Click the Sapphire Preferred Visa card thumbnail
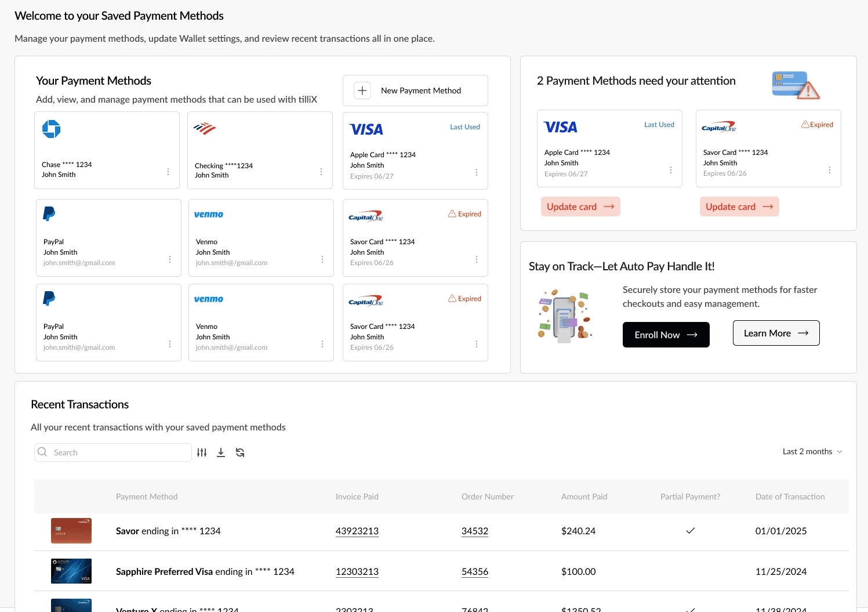This screenshot has height=612, width=868. click(x=71, y=571)
